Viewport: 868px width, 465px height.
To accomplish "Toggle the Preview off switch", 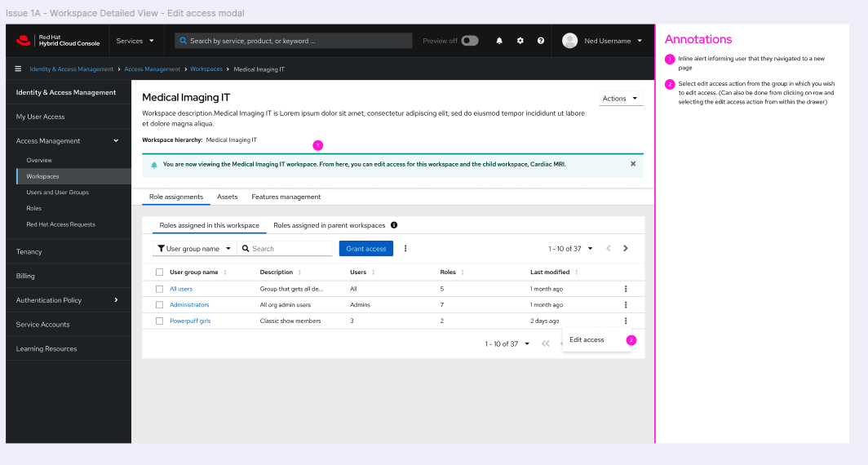I will point(470,41).
